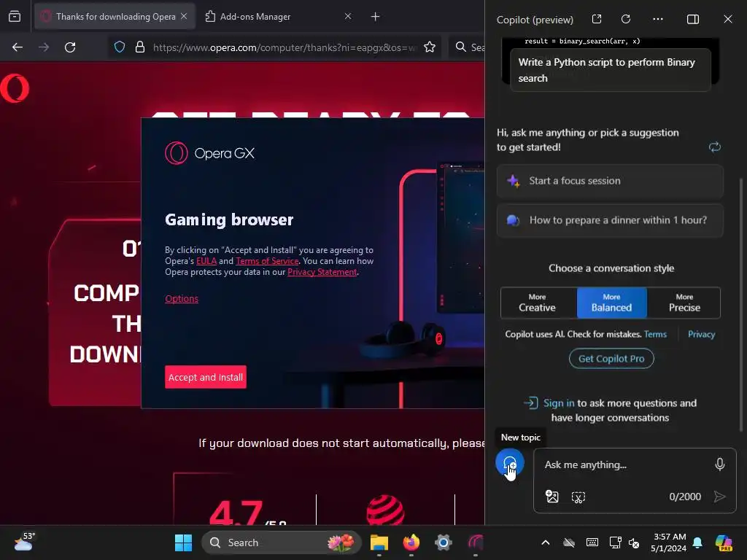Image resolution: width=747 pixels, height=560 pixels.
Task: Open tracking protection shield icon
Action: (x=120, y=47)
